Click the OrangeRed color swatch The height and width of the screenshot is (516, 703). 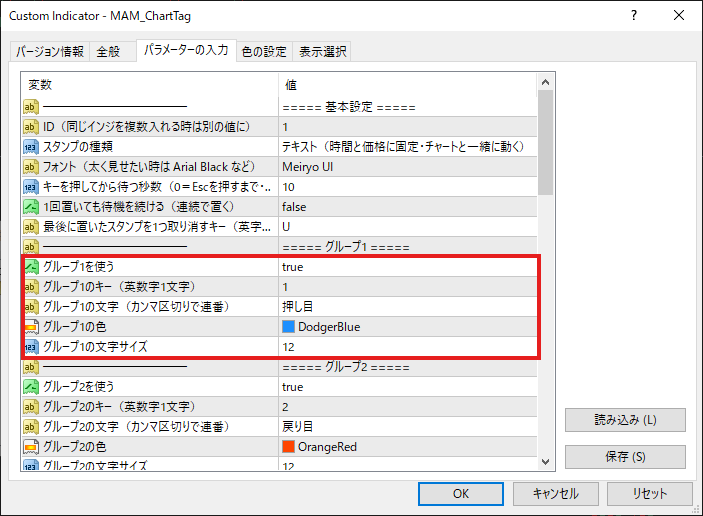coord(288,447)
